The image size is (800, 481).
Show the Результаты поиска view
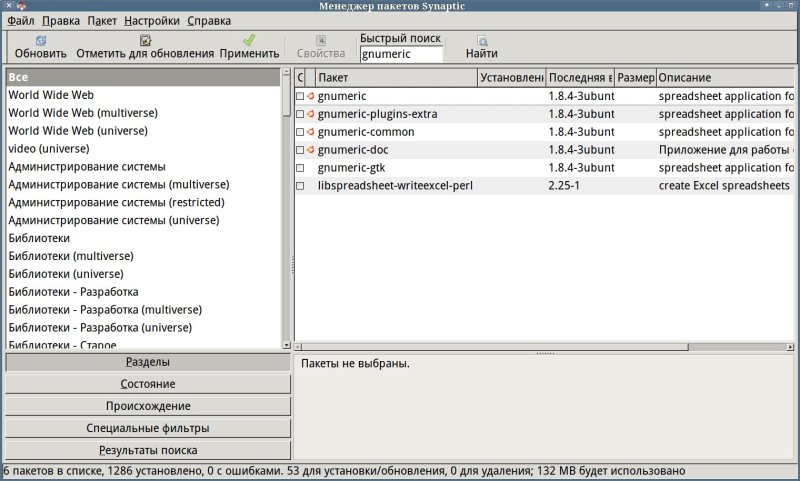click(148, 450)
